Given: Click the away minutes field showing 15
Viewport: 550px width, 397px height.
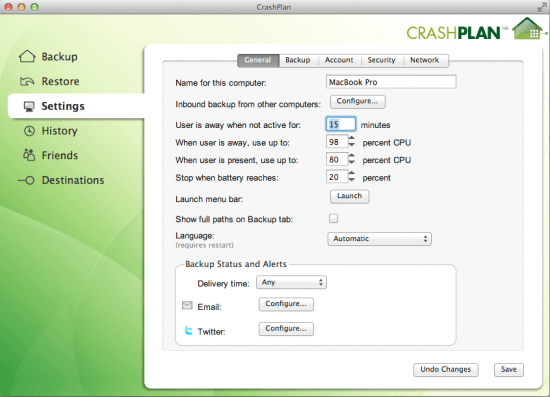Looking at the screenshot, I should coord(341,124).
